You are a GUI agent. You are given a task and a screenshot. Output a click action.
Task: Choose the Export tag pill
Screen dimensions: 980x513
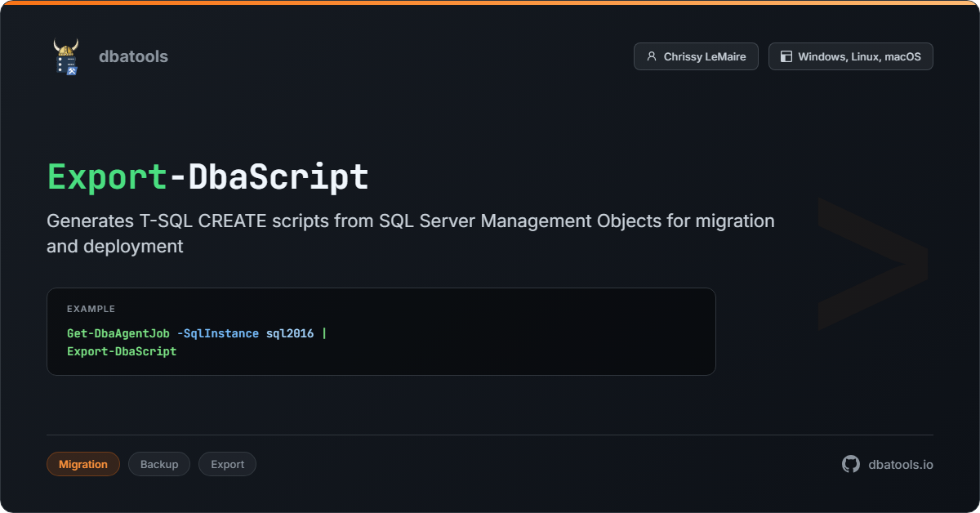pyautogui.click(x=227, y=464)
